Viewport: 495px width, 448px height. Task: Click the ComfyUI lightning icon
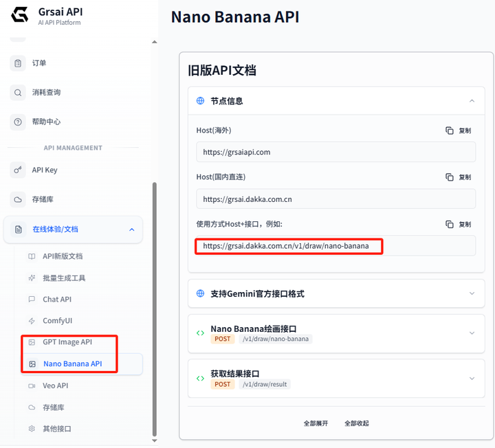point(32,321)
